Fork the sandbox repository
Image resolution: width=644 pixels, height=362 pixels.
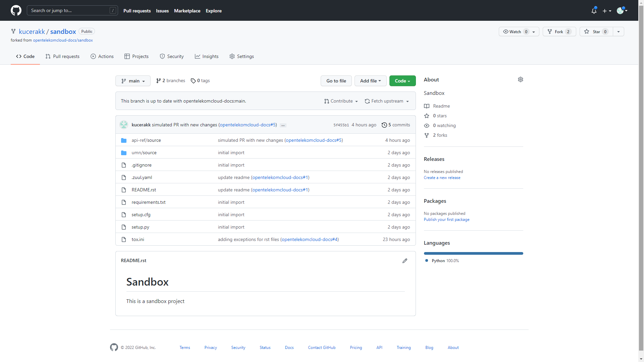tap(559, 32)
